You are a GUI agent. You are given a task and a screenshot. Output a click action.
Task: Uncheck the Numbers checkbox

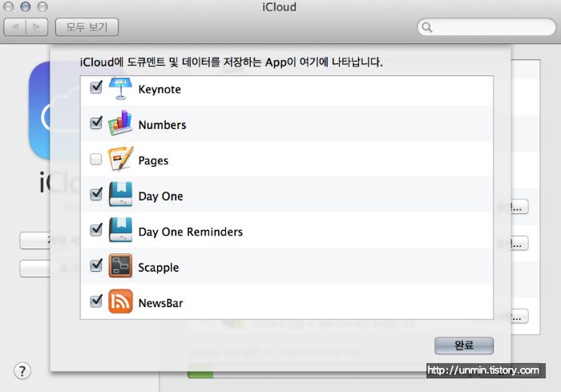[x=96, y=123]
